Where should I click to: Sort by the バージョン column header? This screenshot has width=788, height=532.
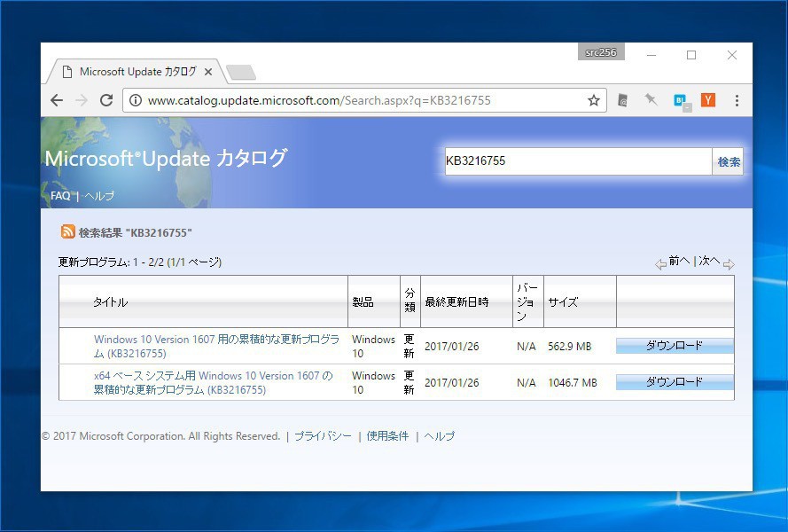tap(527, 301)
